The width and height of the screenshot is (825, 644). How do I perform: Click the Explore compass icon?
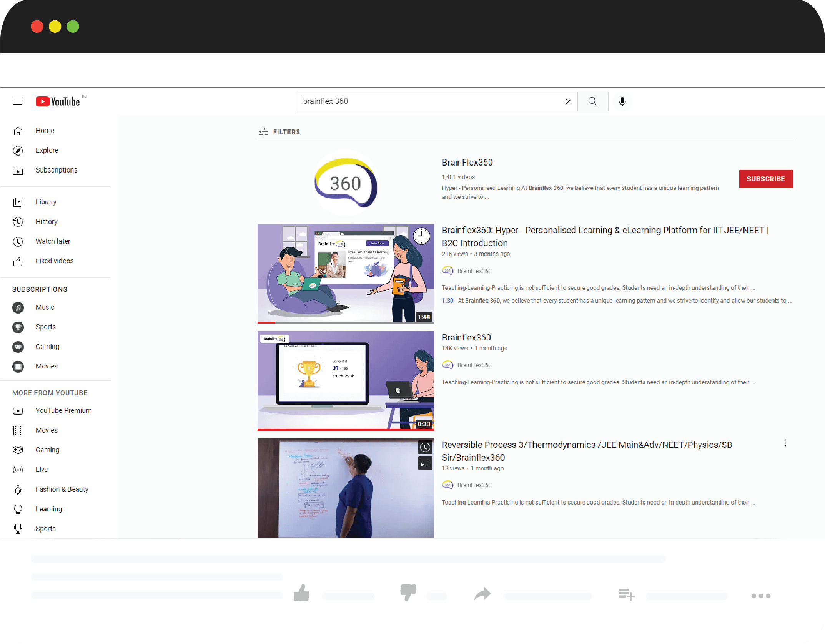tap(18, 151)
